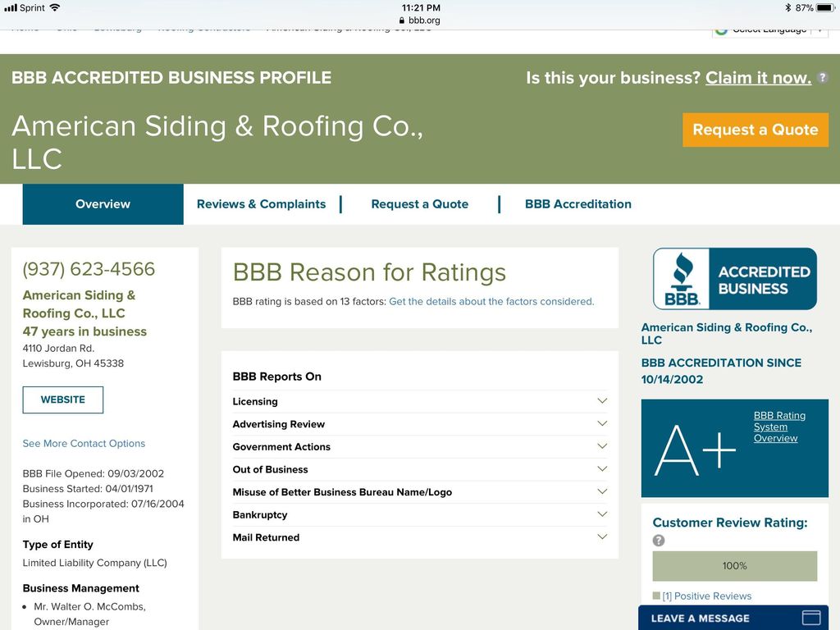Click the BBB Reports On heading
The width and height of the screenshot is (840, 630).
tap(277, 377)
